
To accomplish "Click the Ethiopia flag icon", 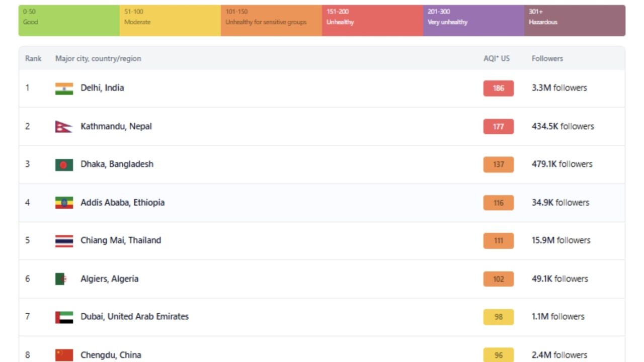I will click(64, 203).
